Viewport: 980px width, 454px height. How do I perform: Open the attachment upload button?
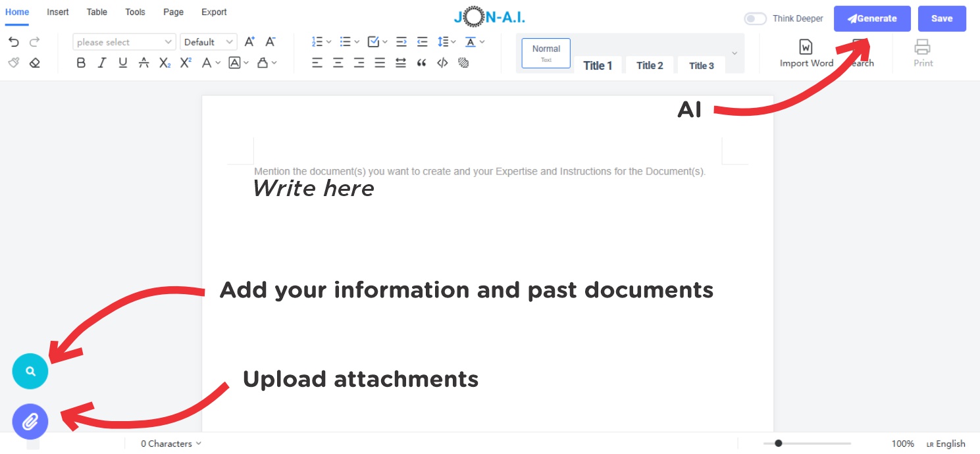click(x=30, y=422)
